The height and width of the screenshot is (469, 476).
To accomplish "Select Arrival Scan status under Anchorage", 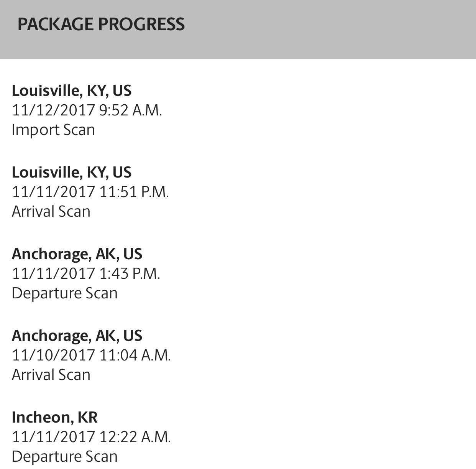I will click(51, 375).
